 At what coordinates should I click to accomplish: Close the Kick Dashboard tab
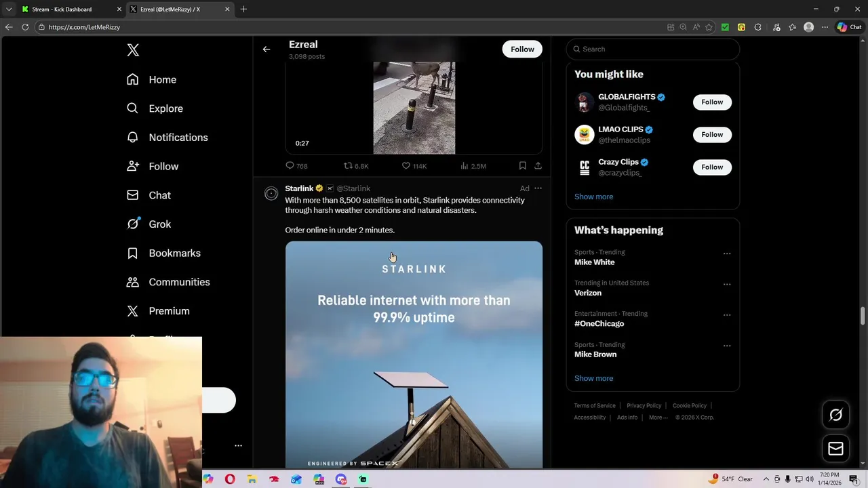coord(119,9)
